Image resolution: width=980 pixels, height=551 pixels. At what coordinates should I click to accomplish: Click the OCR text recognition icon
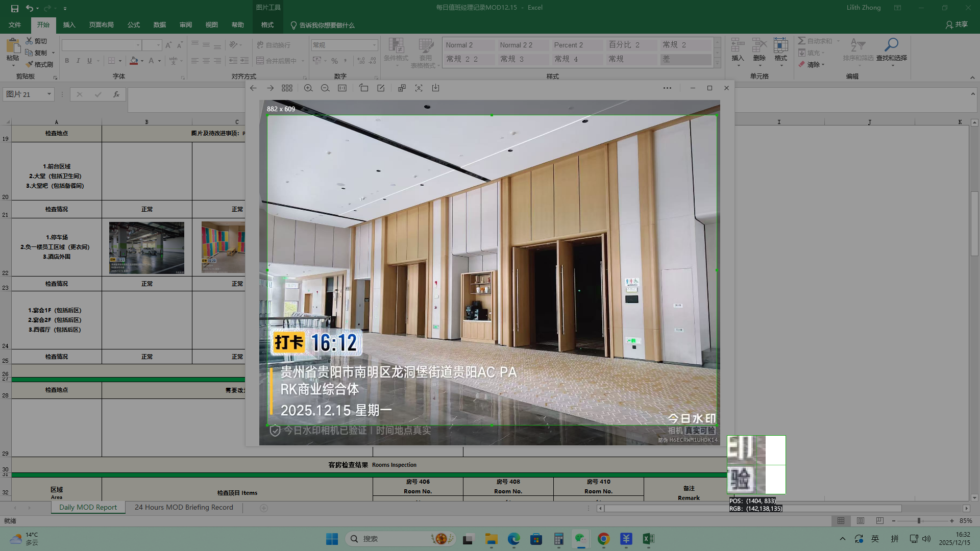[x=419, y=88]
